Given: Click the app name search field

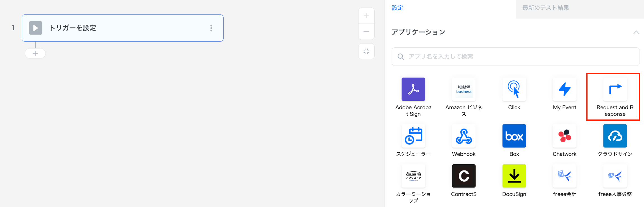Looking at the screenshot, I should [x=520, y=57].
